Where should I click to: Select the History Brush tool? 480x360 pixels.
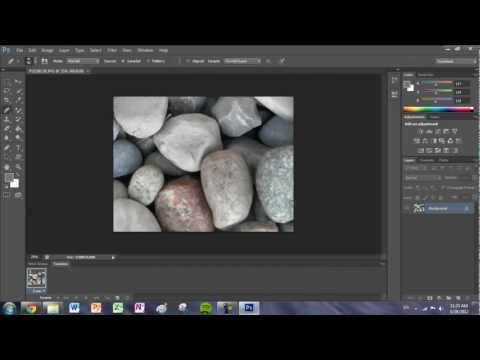click(x=18, y=119)
